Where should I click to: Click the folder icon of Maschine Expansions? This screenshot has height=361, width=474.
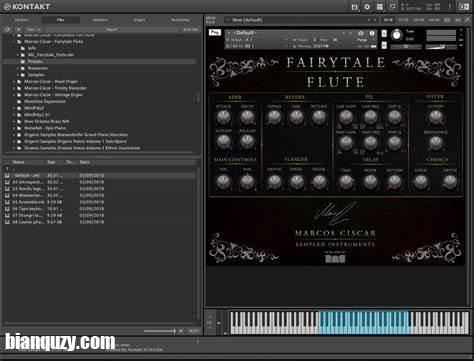19,101
